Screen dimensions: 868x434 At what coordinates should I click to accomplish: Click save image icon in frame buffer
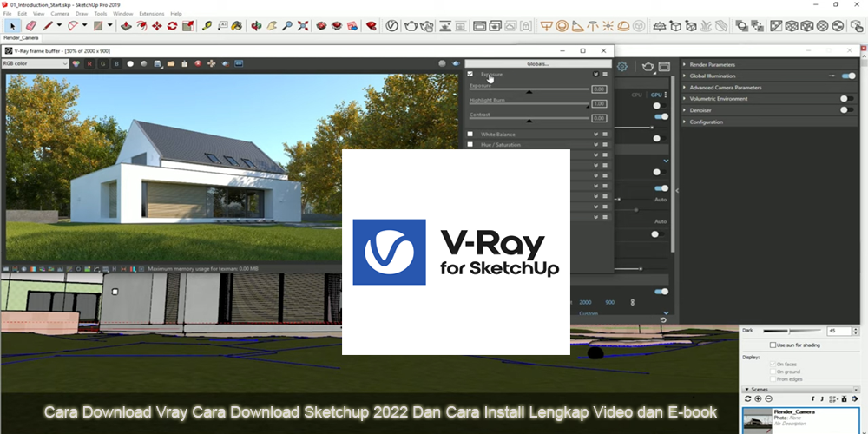point(158,63)
